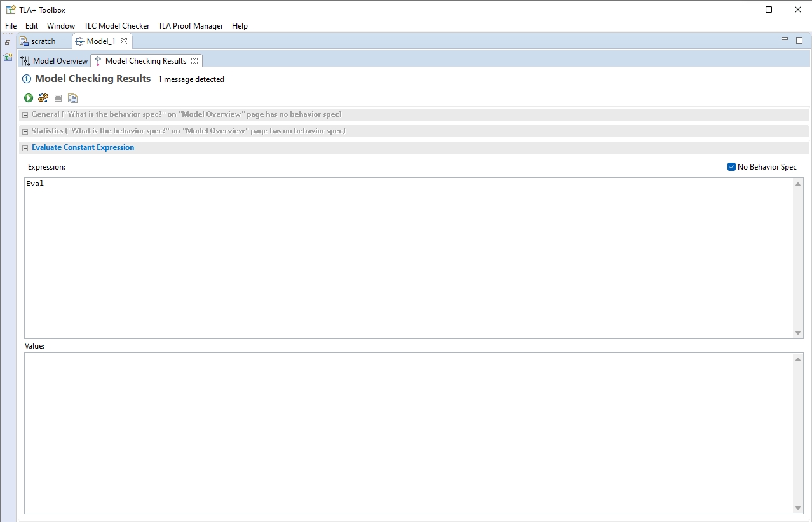Uncheck the No Behavior Spec checkbox
This screenshot has width=812, height=522.
point(731,166)
